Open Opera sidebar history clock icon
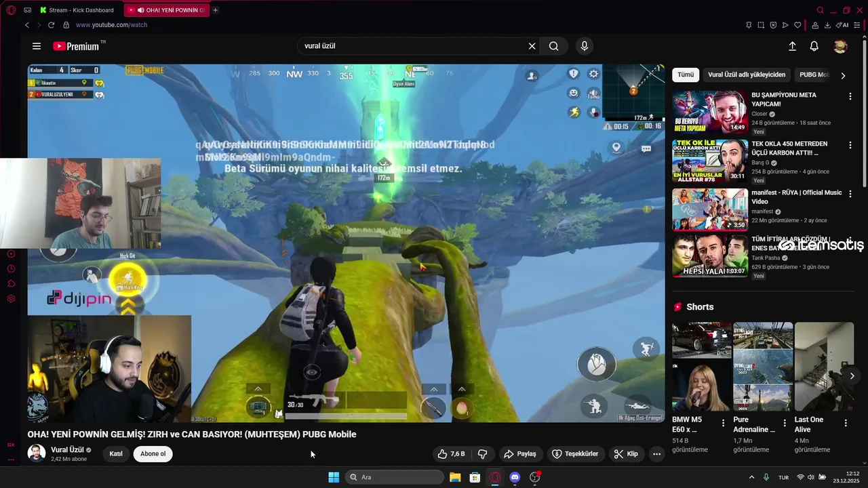Image resolution: width=868 pixels, height=488 pixels. pos(11,268)
